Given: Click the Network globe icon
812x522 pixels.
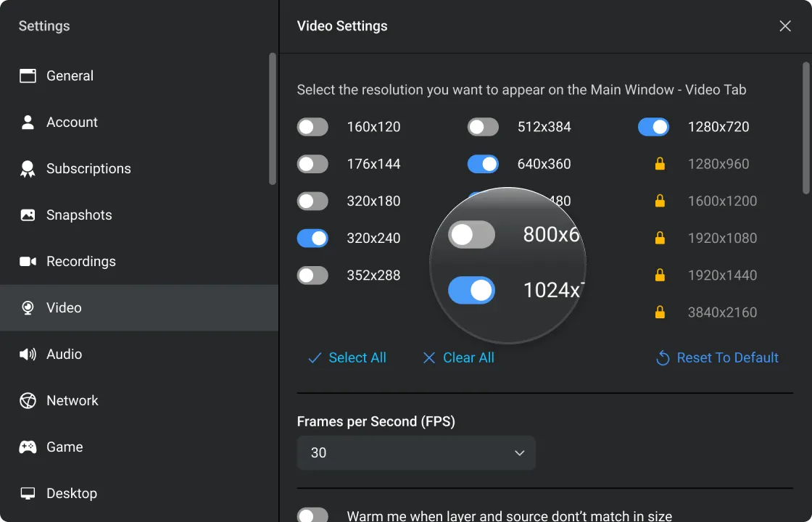Looking at the screenshot, I should pyautogui.click(x=28, y=401).
